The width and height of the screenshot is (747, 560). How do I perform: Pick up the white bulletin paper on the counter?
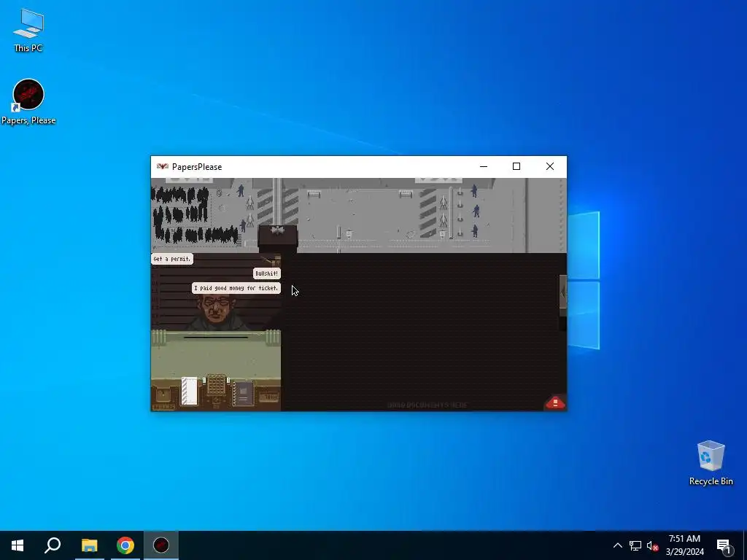pos(189,392)
